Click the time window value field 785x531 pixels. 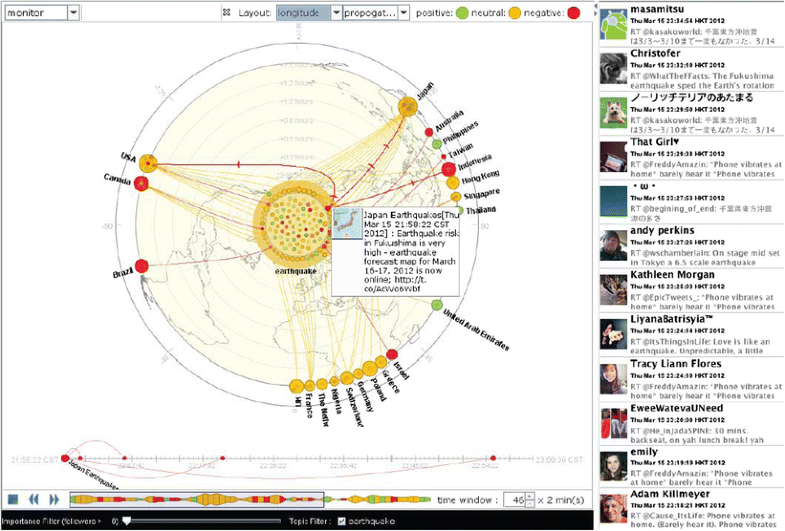point(514,499)
